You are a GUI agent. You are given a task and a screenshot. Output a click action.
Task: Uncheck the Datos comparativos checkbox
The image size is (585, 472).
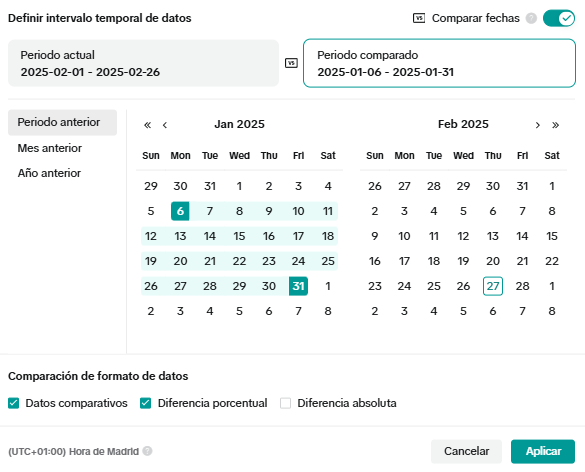pos(13,403)
